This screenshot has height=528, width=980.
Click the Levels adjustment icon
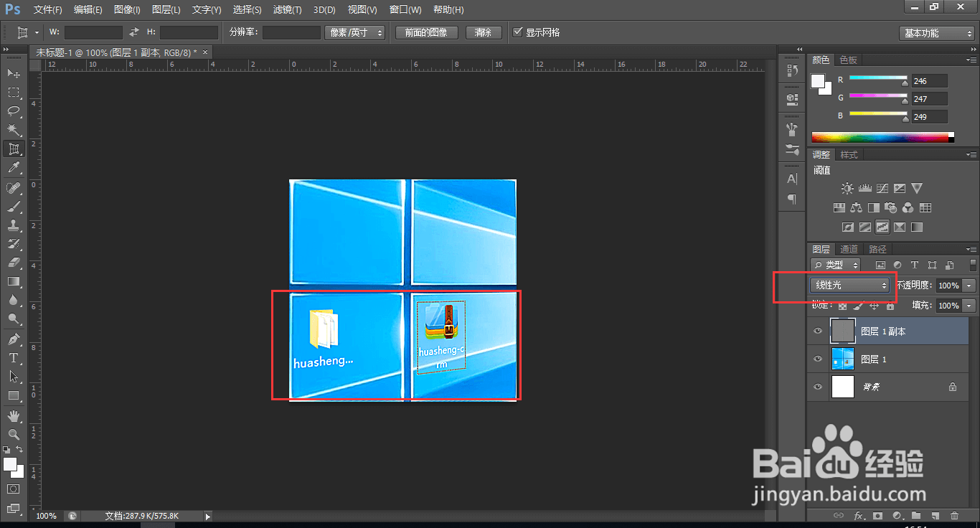[x=864, y=189]
